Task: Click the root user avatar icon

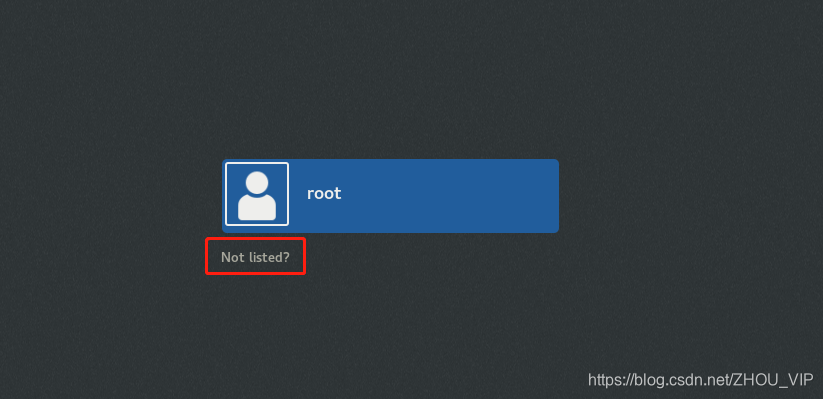Action: coord(257,194)
